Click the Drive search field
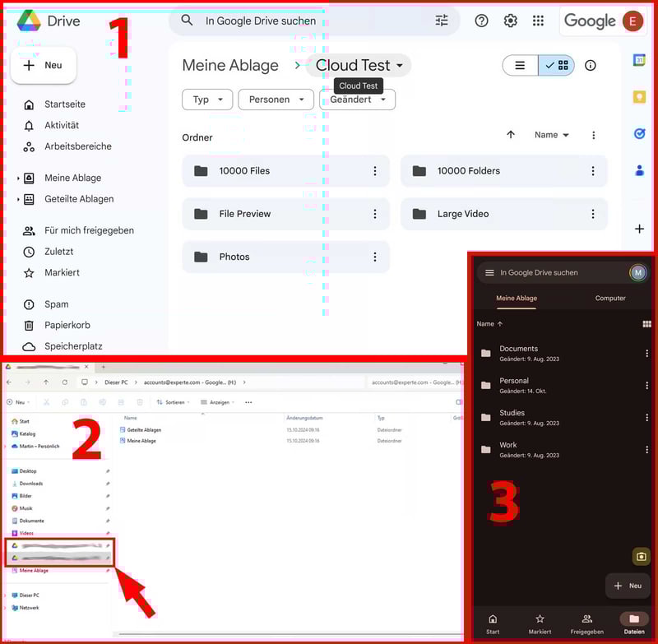 click(x=313, y=21)
